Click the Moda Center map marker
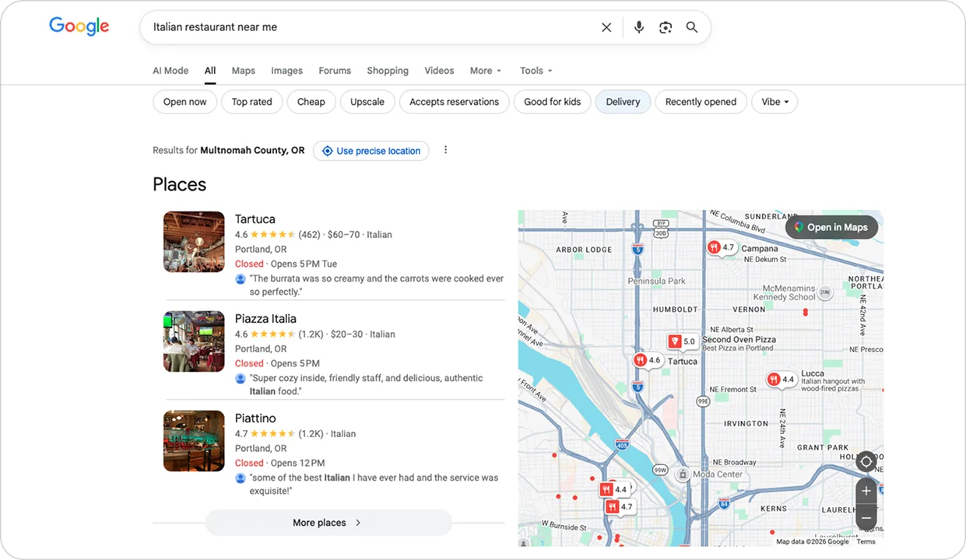Viewport: 966px width, 560px height. (x=683, y=474)
